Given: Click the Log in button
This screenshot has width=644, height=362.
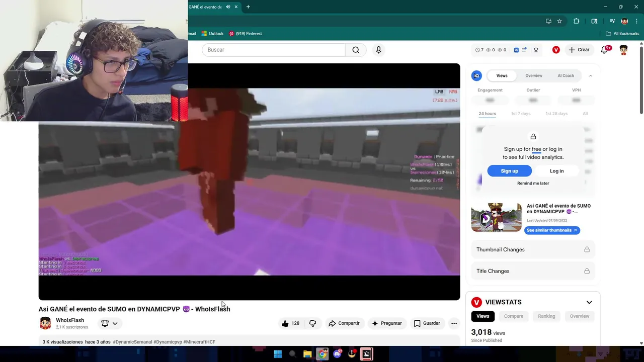Looking at the screenshot, I should pos(556,171).
